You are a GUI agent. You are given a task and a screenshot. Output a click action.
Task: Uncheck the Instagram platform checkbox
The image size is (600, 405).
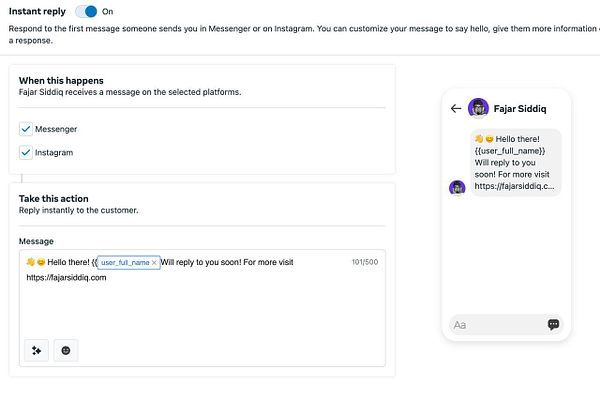click(x=26, y=153)
